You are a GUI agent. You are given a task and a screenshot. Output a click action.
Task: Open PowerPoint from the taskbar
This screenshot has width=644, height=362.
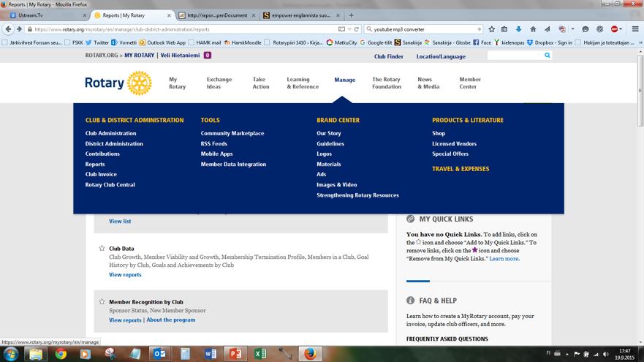(x=235, y=354)
